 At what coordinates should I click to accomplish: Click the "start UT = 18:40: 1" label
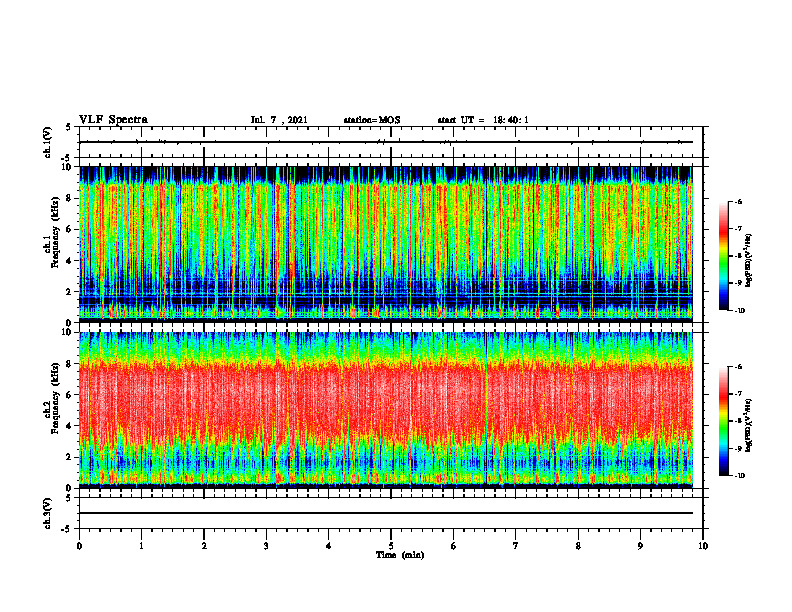pyautogui.click(x=483, y=120)
